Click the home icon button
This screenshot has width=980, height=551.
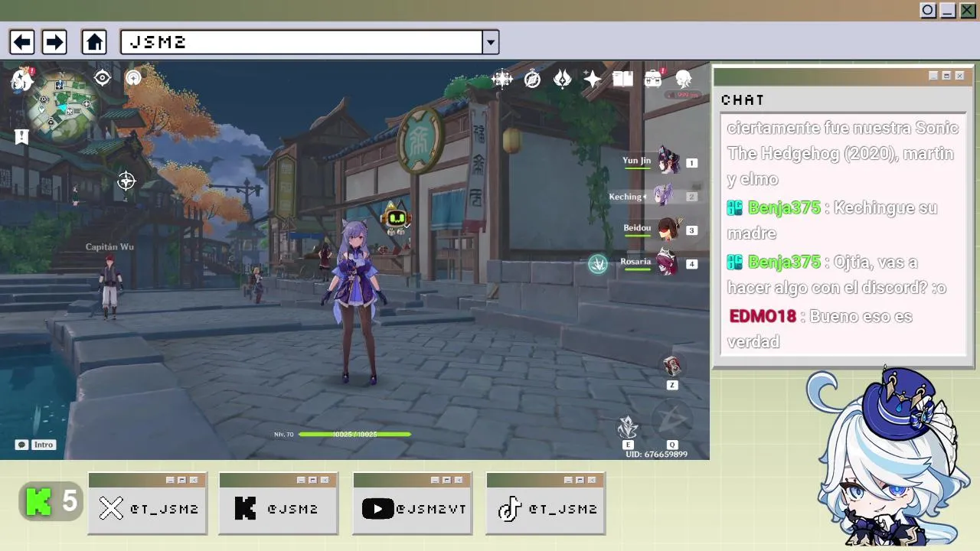(94, 42)
